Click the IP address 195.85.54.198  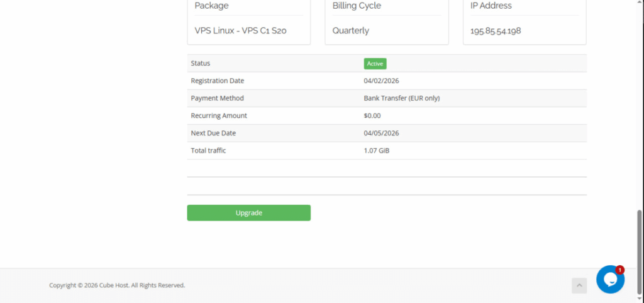coord(495,31)
